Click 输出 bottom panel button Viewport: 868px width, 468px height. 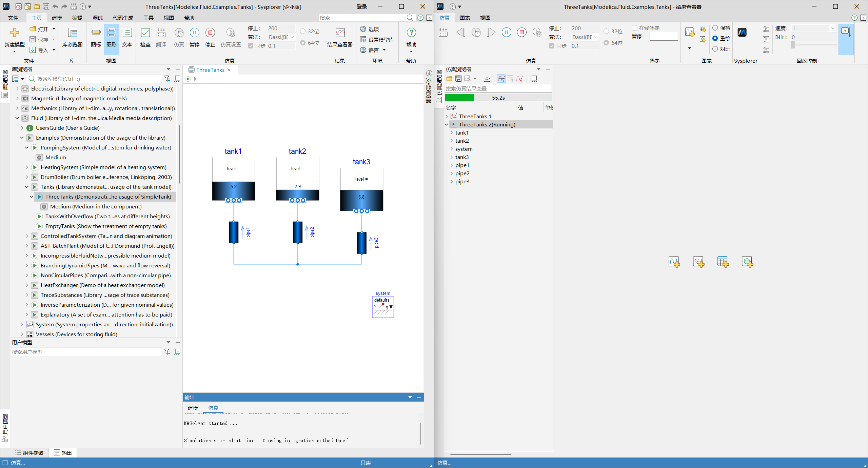coord(63,453)
